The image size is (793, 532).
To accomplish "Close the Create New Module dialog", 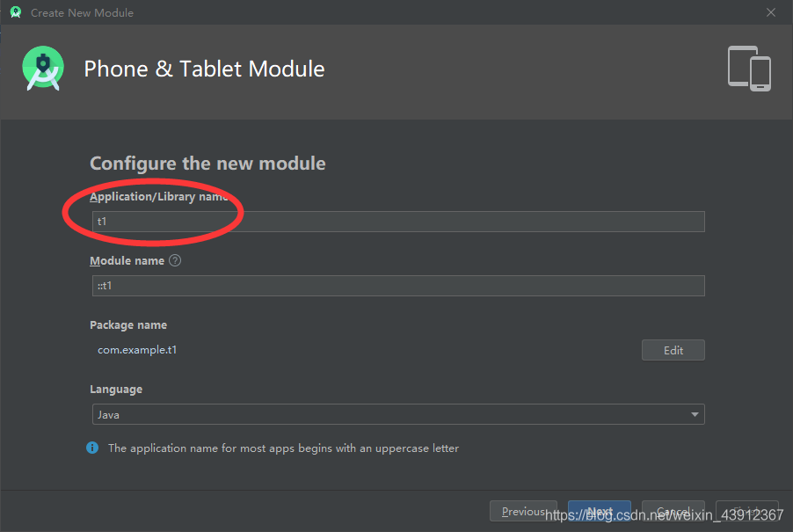I will coord(771,13).
